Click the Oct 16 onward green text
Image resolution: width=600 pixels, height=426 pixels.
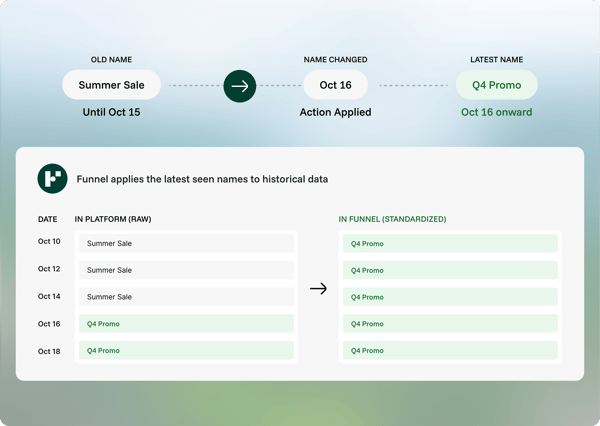click(497, 112)
